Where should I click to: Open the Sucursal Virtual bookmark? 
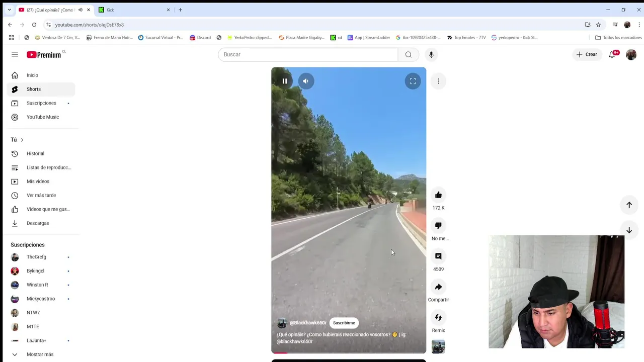click(x=161, y=37)
